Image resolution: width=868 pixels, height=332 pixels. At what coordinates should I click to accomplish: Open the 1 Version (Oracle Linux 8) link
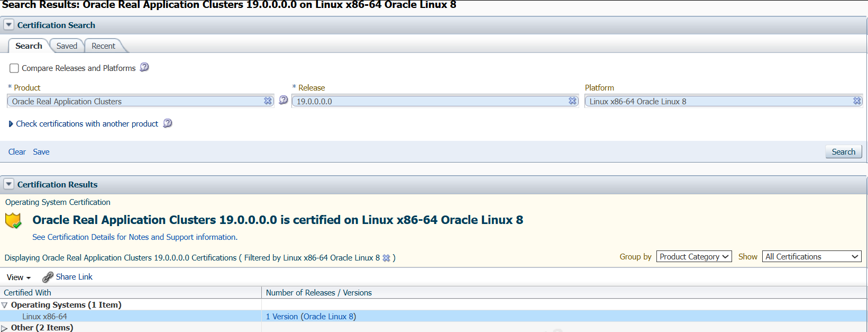pos(311,317)
